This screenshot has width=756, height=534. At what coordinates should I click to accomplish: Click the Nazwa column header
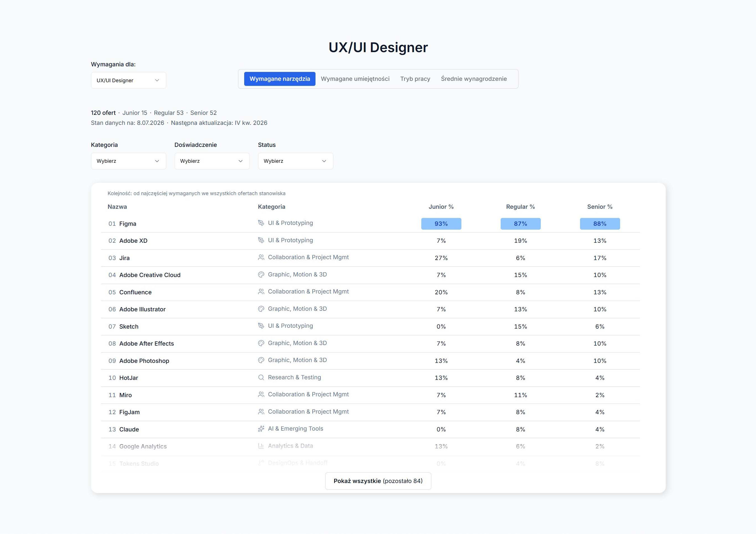coord(117,207)
